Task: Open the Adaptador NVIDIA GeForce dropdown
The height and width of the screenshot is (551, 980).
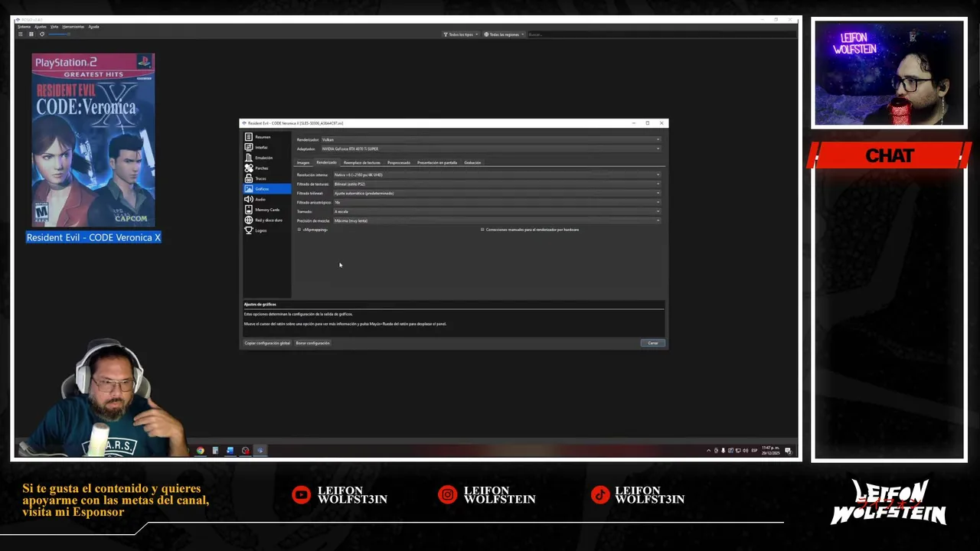Action: tap(490, 148)
